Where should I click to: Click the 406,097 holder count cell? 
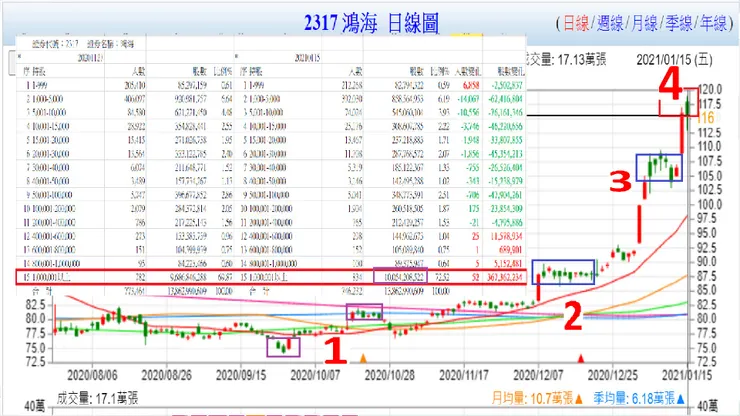pyautogui.click(x=135, y=99)
